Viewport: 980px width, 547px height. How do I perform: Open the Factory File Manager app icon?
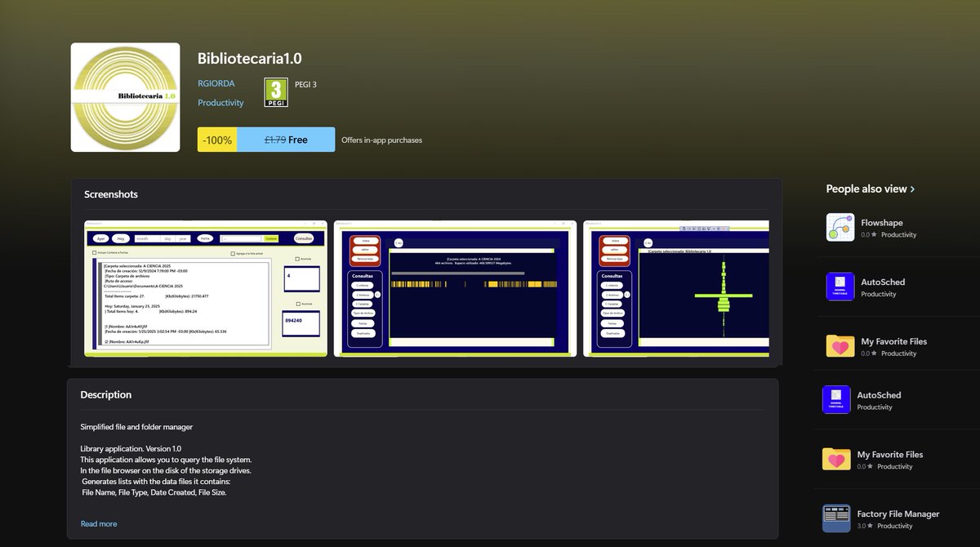836,518
